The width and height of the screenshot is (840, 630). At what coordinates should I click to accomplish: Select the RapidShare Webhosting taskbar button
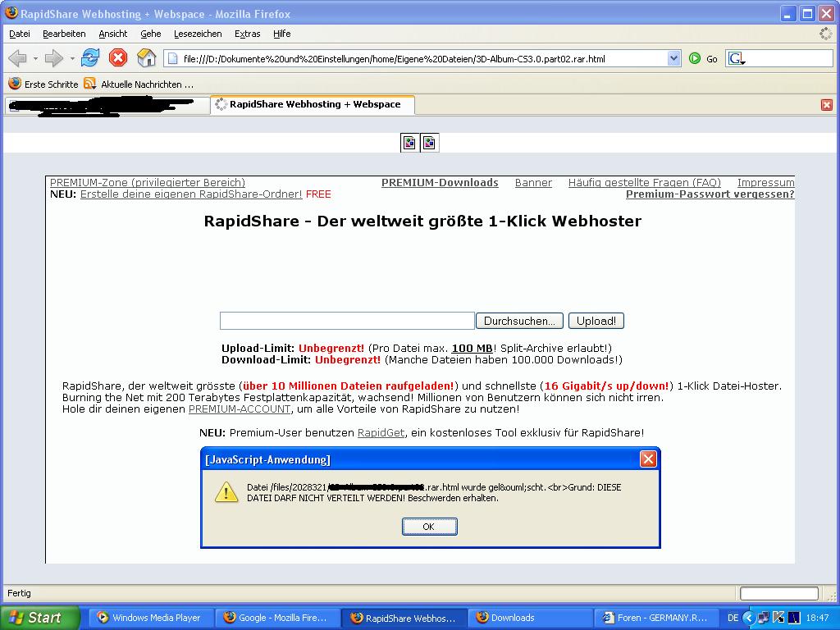click(404, 618)
